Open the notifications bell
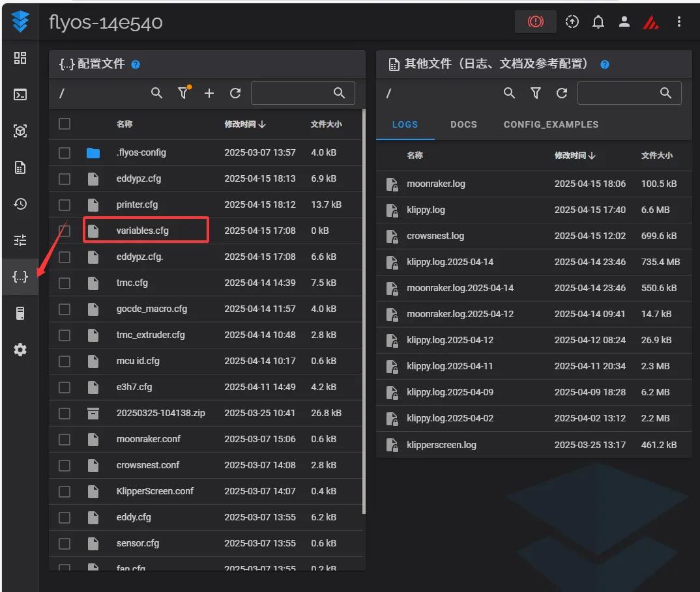Image resolution: width=700 pixels, height=592 pixels. point(598,22)
